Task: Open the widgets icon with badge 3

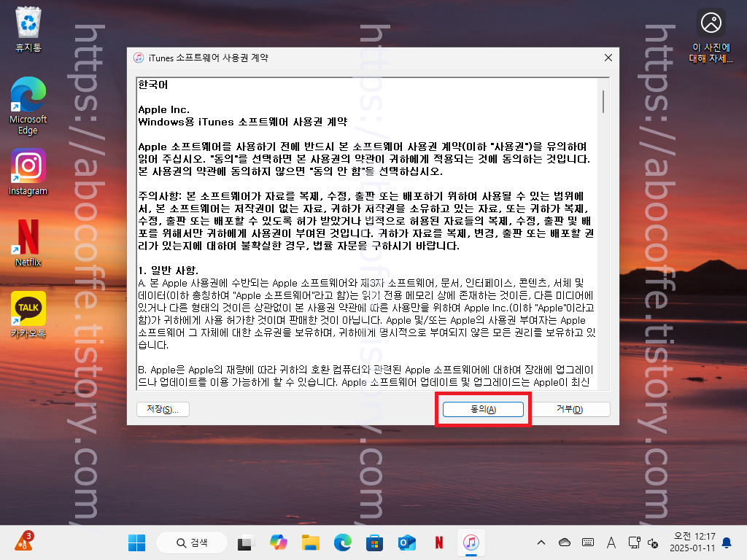Action: tap(24, 542)
